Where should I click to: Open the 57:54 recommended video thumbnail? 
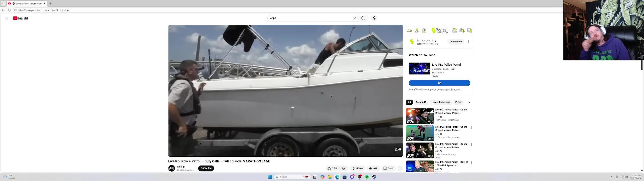tap(420, 116)
